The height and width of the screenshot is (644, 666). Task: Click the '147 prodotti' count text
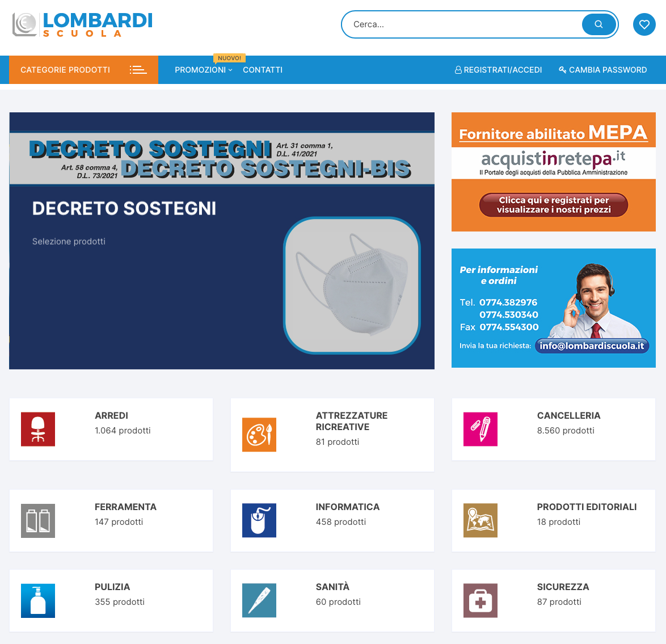coord(119,521)
